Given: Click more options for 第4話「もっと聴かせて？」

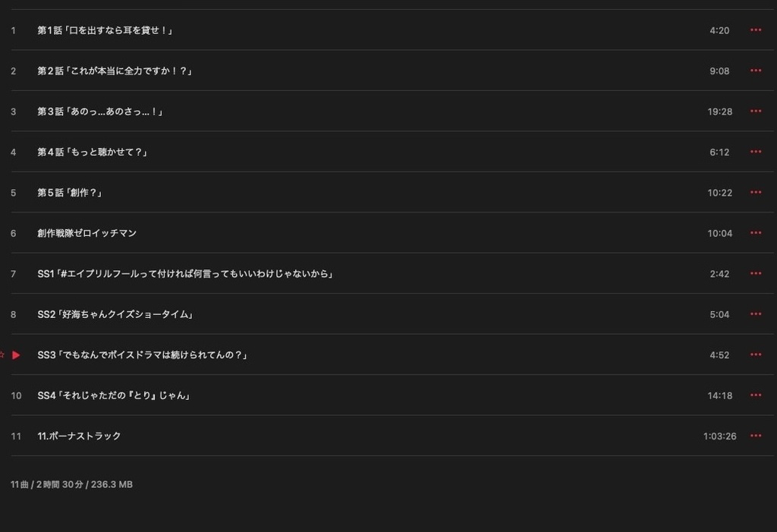Looking at the screenshot, I should (756, 152).
